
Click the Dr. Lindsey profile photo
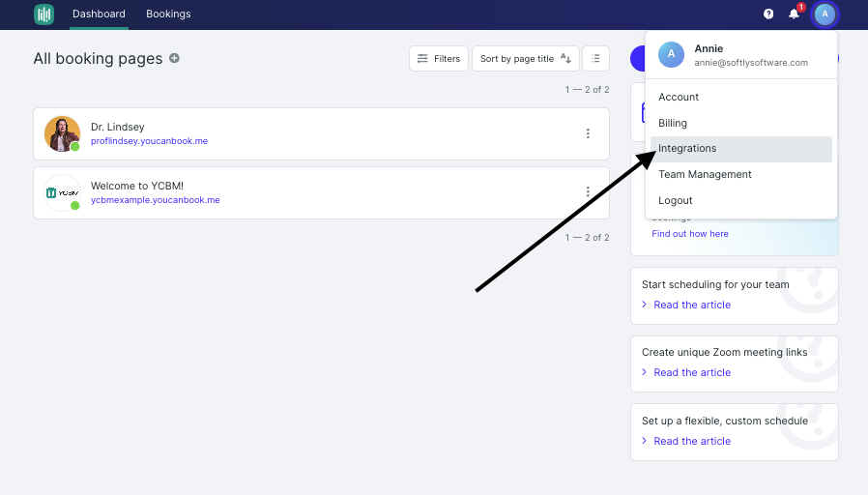[62, 133]
